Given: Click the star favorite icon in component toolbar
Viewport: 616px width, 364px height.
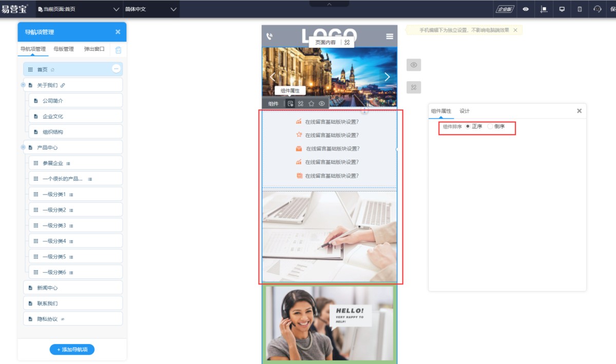Looking at the screenshot, I should pos(311,104).
